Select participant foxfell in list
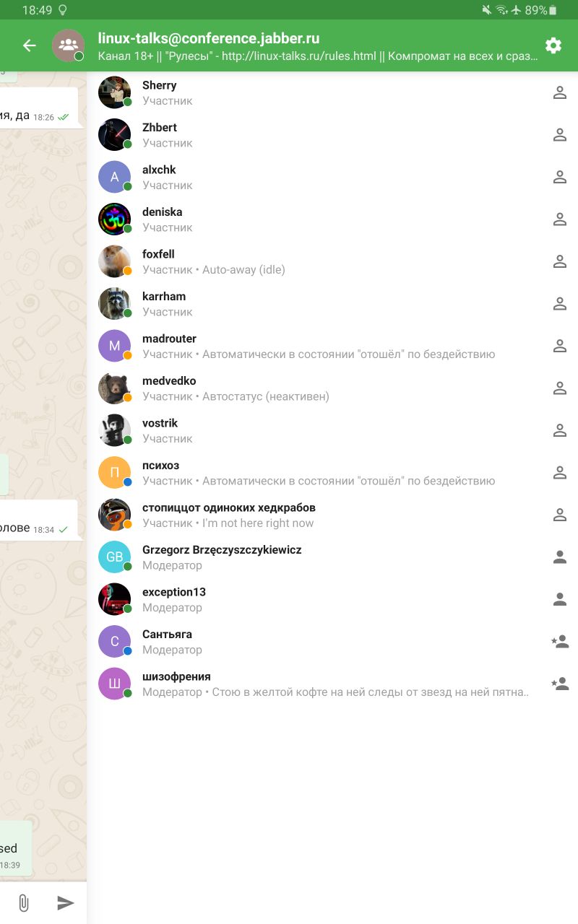 pyautogui.click(x=332, y=261)
